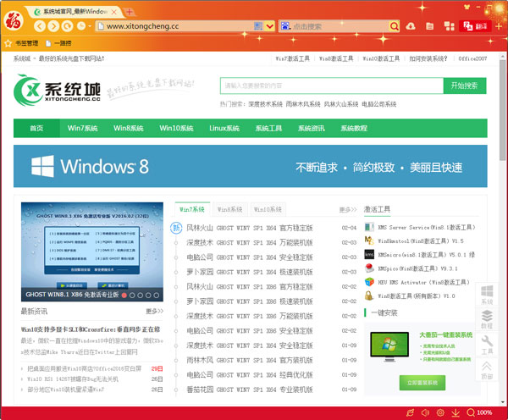Click the Win8激活工具 padlock icon
This screenshot has height=420, width=508.
(x=368, y=296)
